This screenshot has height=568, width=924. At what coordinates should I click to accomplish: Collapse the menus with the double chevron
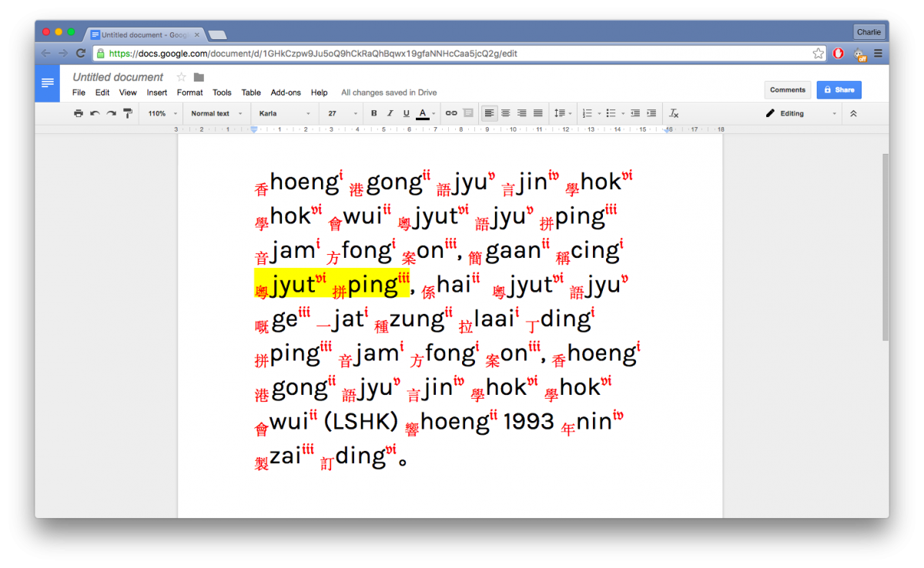tap(853, 113)
